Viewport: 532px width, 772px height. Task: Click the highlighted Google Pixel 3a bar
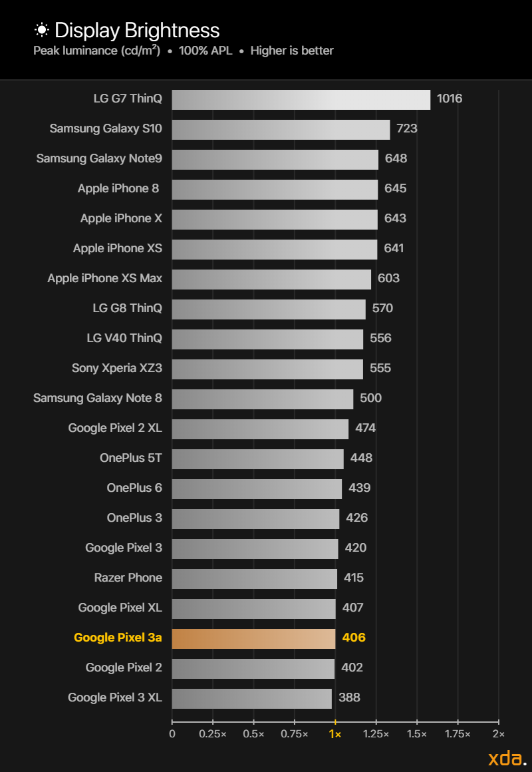[x=253, y=639]
